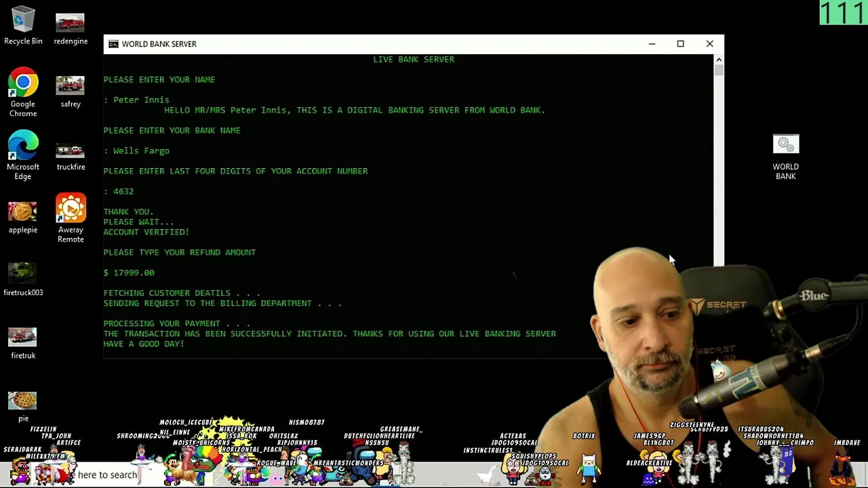The image size is (868, 488).
Task: Open the WORLD BANK desktop shortcut
Action: point(786,157)
